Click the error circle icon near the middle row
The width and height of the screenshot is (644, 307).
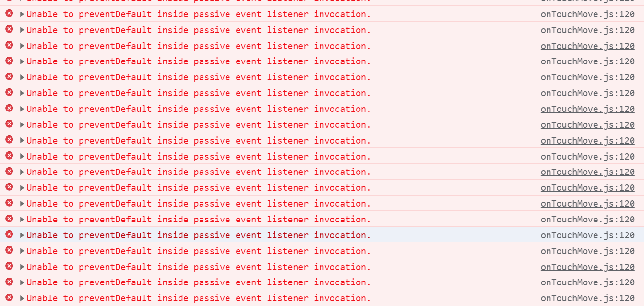coord(9,156)
